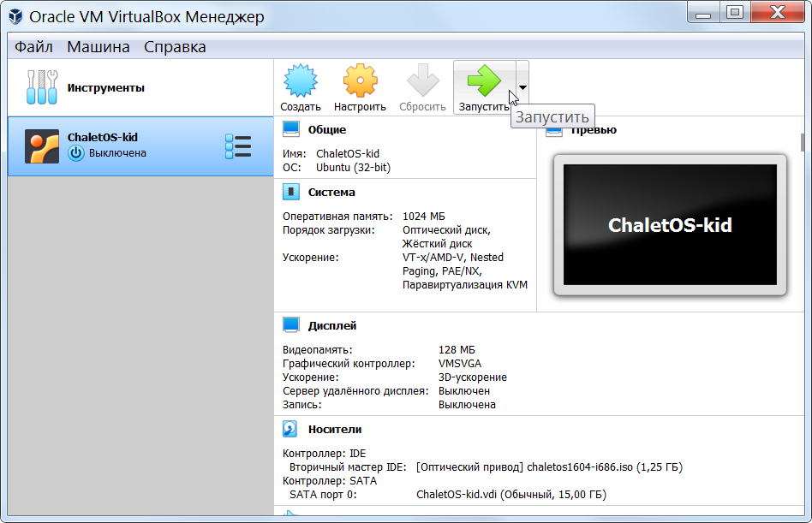The height and width of the screenshot is (523, 812).
Task: Click the Ubuntu (32-bit) OS value
Action: 353,168
